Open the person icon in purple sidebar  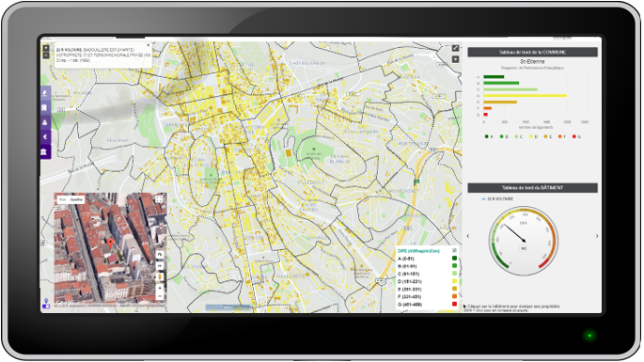pos(45,122)
